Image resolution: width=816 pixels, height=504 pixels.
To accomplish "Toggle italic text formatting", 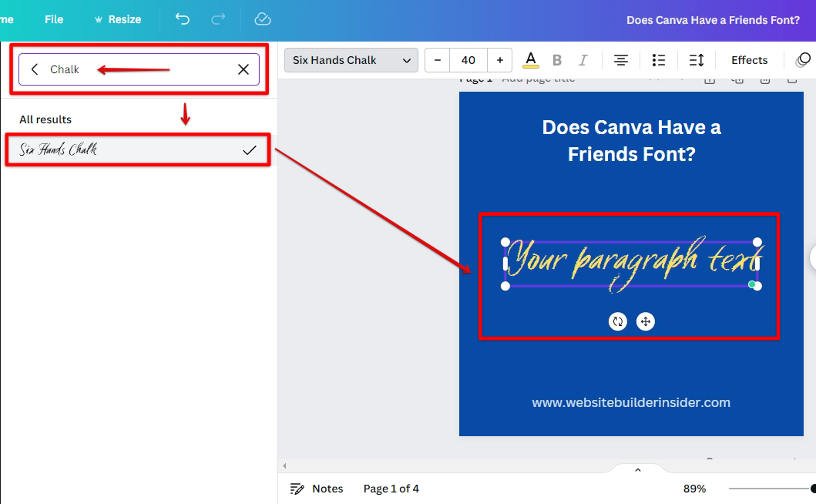I will 583,60.
